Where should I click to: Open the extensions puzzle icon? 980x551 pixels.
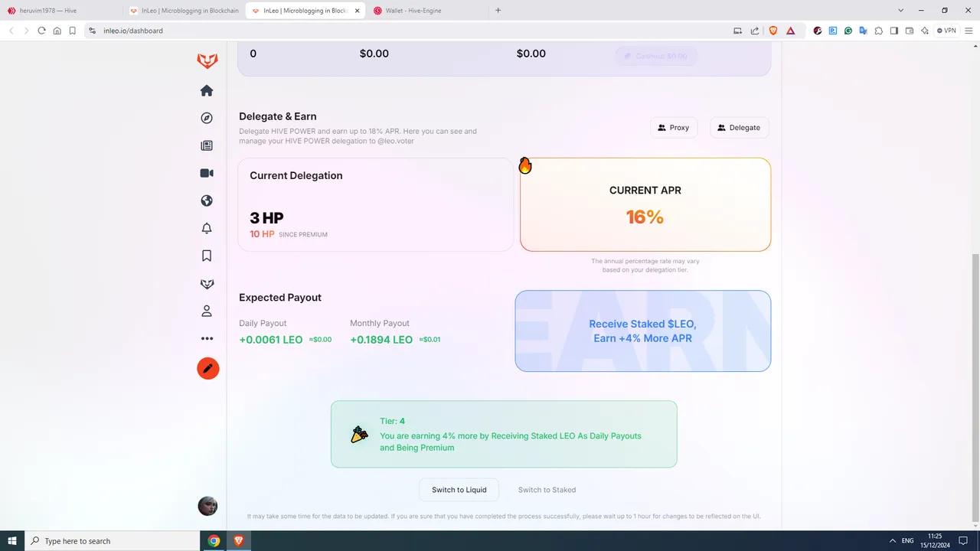878,31
